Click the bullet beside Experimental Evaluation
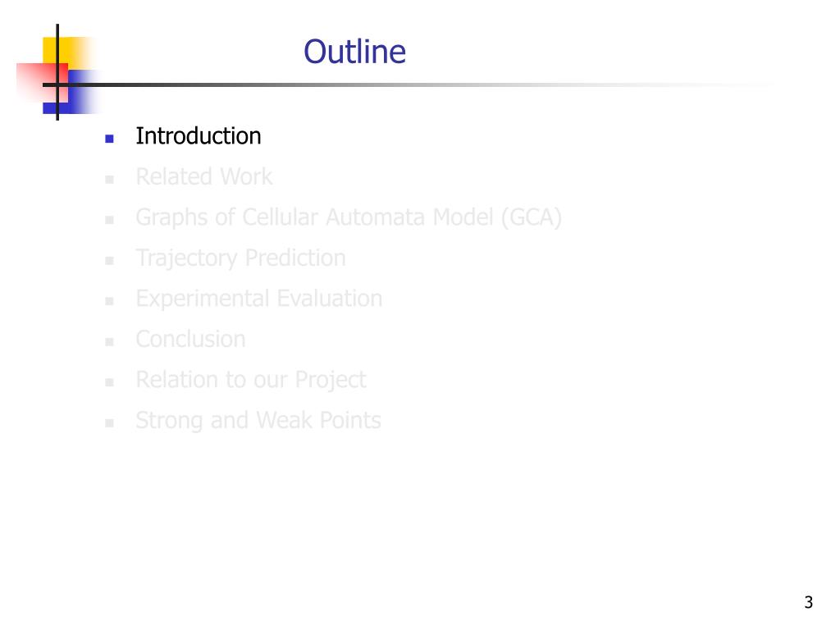Image resolution: width=840 pixels, height=630 pixels. [x=109, y=301]
